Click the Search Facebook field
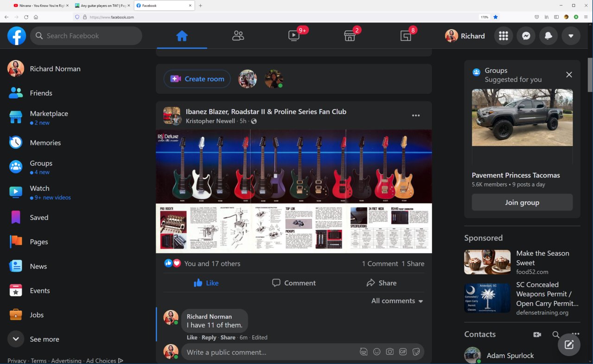This screenshot has width=593, height=364. (86, 36)
